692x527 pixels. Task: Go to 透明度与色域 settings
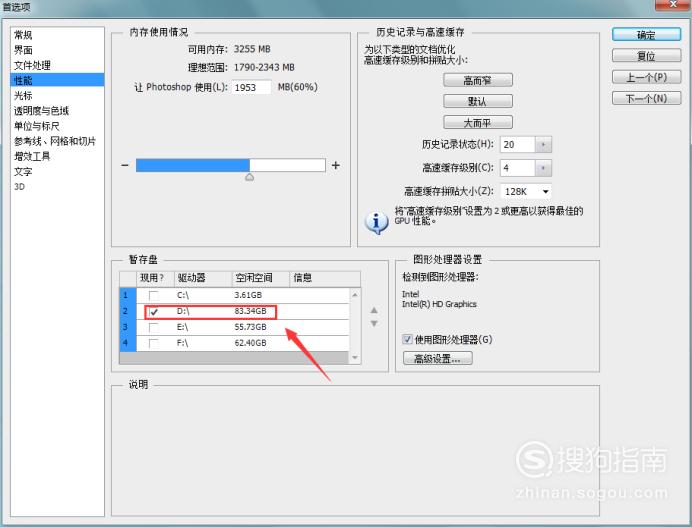41,110
